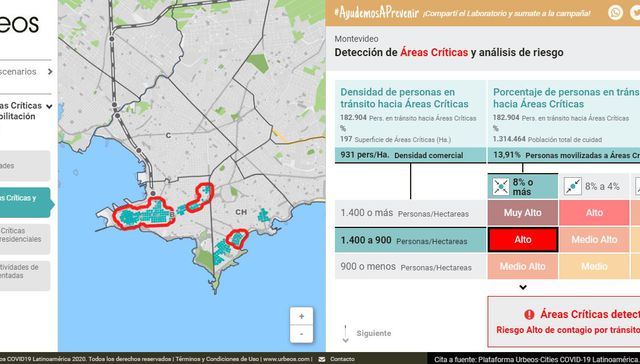Screen dimensions: 640x364
Task: Click the 'Alto' cell in top row
Action: point(594,213)
